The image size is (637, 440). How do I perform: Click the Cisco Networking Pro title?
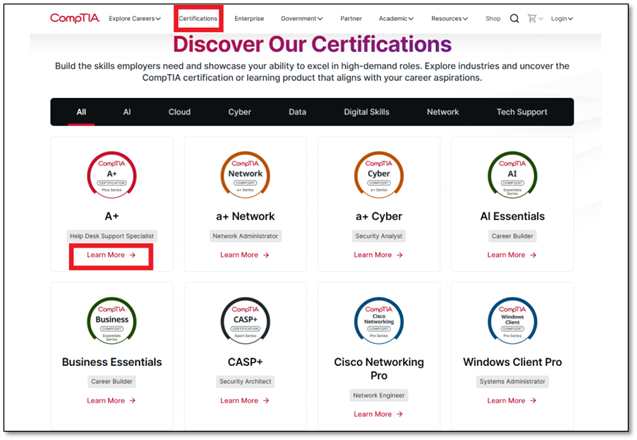(x=379, y=368)
